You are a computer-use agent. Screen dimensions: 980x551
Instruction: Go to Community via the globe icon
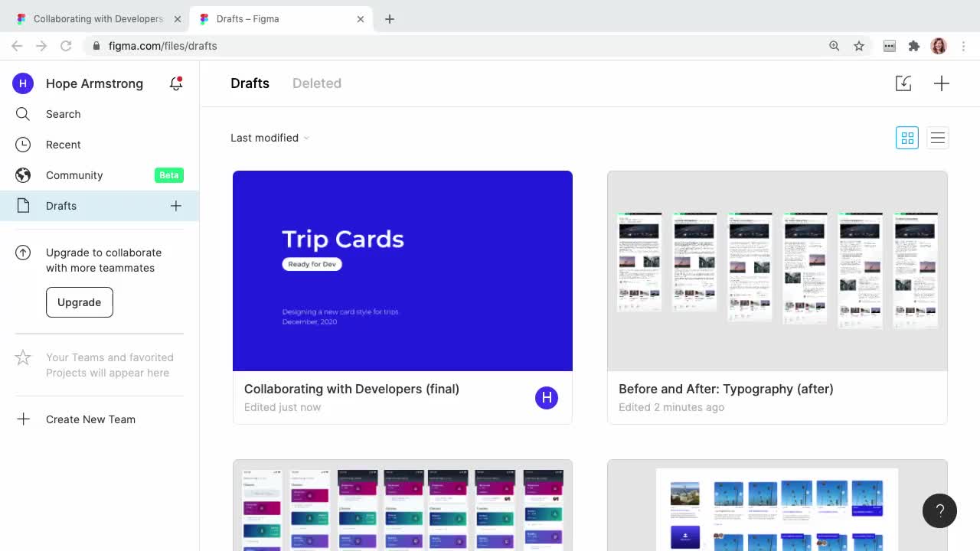(x=23, y=175)
